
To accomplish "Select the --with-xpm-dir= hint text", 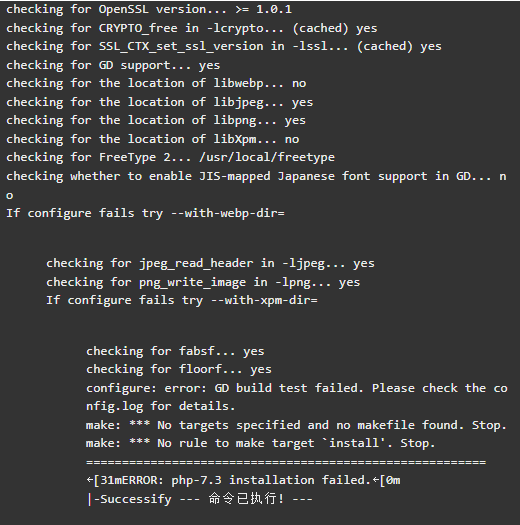I will (264, 300).
